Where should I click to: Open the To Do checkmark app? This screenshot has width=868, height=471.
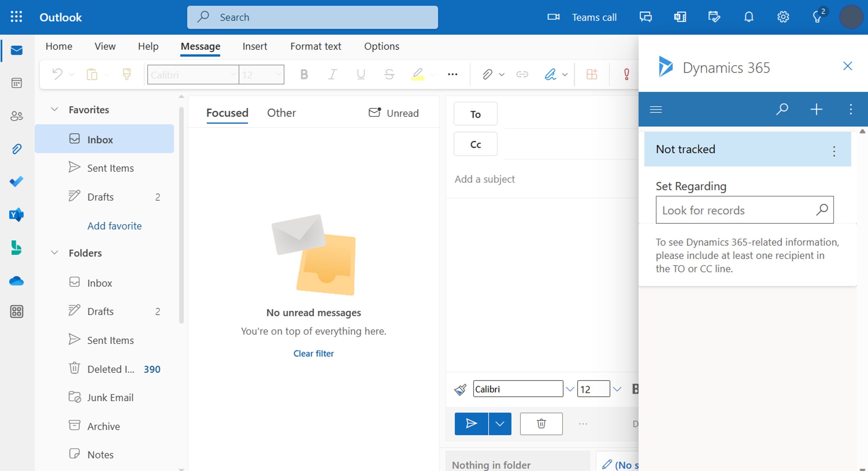[x=16, y=182]
